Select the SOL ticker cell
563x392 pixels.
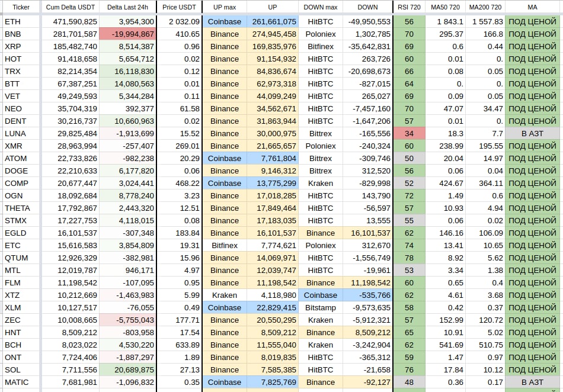coord(21,369)
